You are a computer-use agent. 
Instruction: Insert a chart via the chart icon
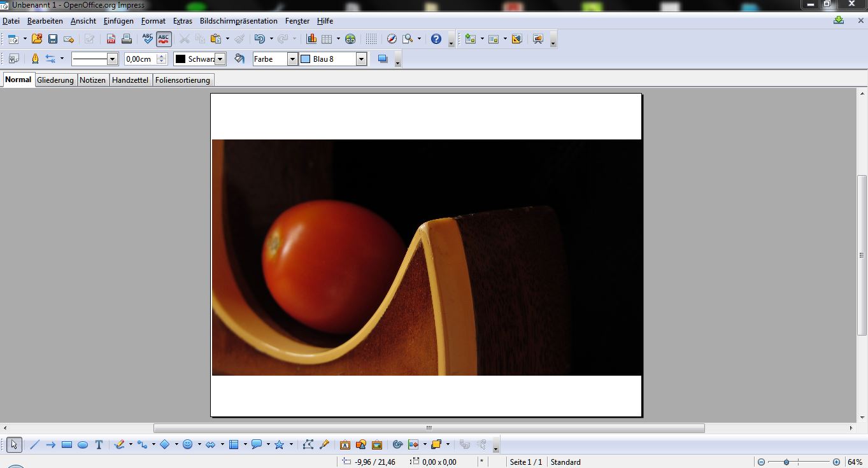(x=311, y=39)
